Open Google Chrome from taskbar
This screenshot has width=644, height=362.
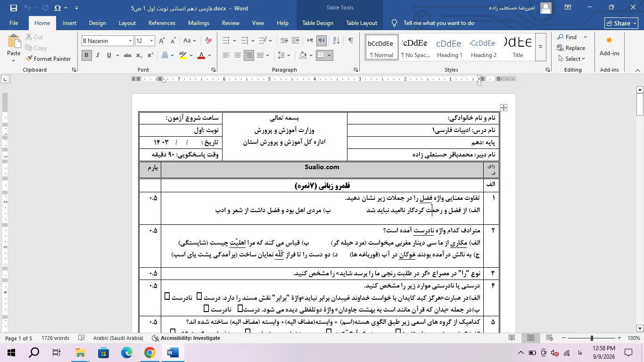coord(149,352)
